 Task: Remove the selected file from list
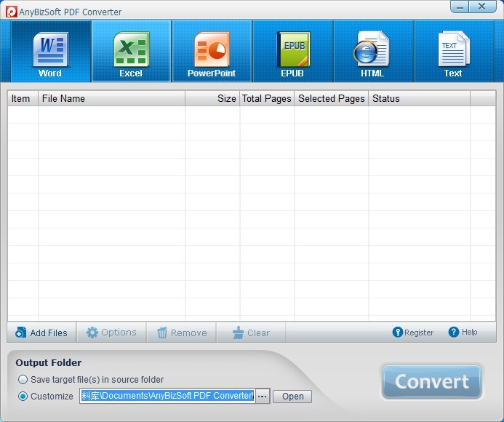click(x=182, y=333)
